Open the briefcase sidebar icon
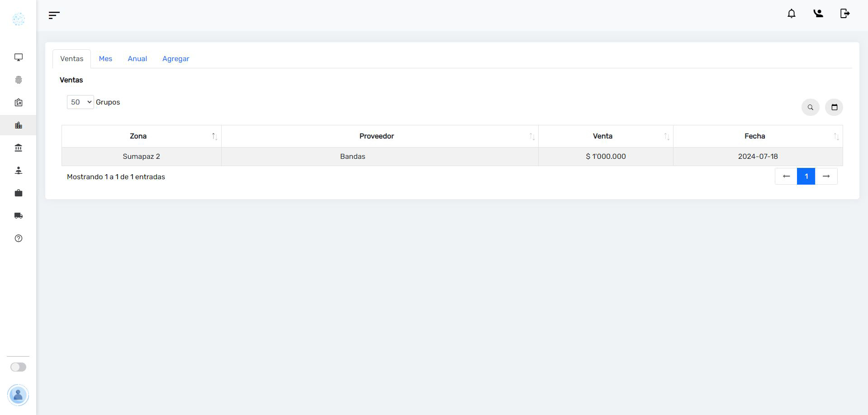Viewport: 868px width, 415px height. (18, 193)
